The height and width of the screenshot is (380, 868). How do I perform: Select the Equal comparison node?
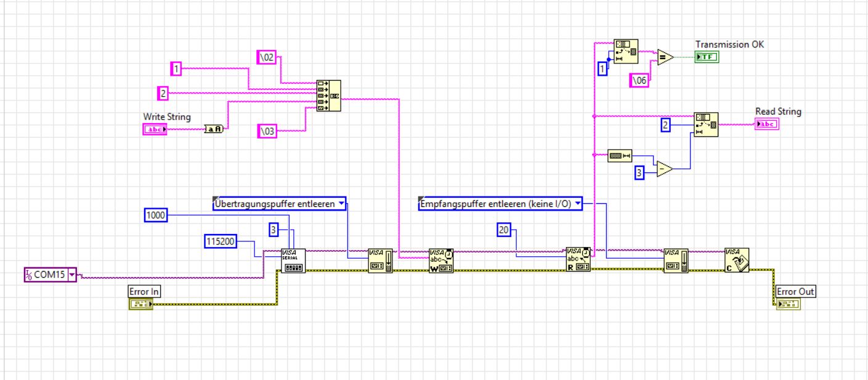point(665,57)
